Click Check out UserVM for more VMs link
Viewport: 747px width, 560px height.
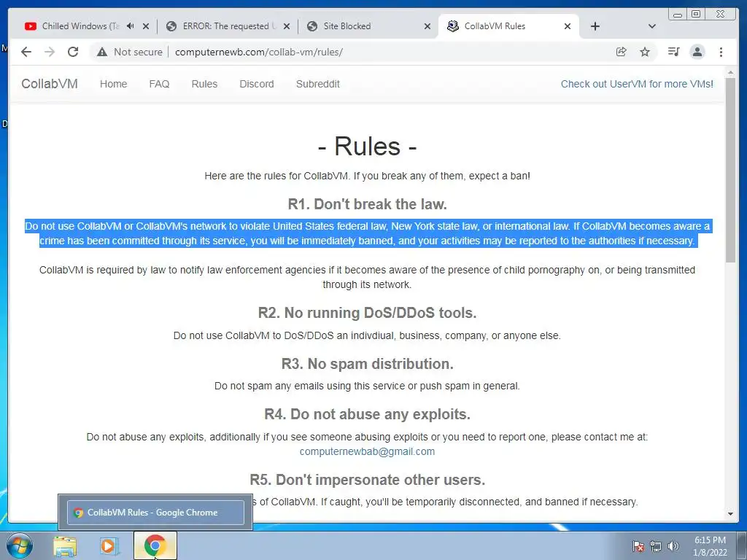click(637, 84)
